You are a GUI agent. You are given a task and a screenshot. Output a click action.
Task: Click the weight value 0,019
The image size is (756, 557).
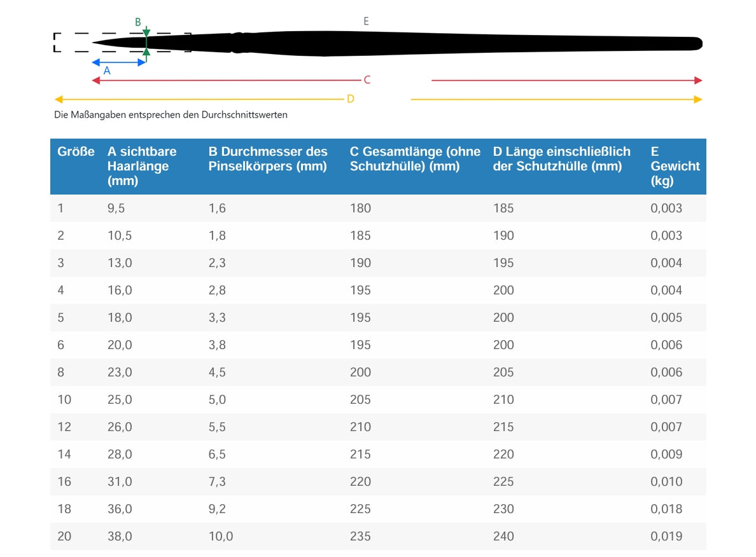coord(666,537)
